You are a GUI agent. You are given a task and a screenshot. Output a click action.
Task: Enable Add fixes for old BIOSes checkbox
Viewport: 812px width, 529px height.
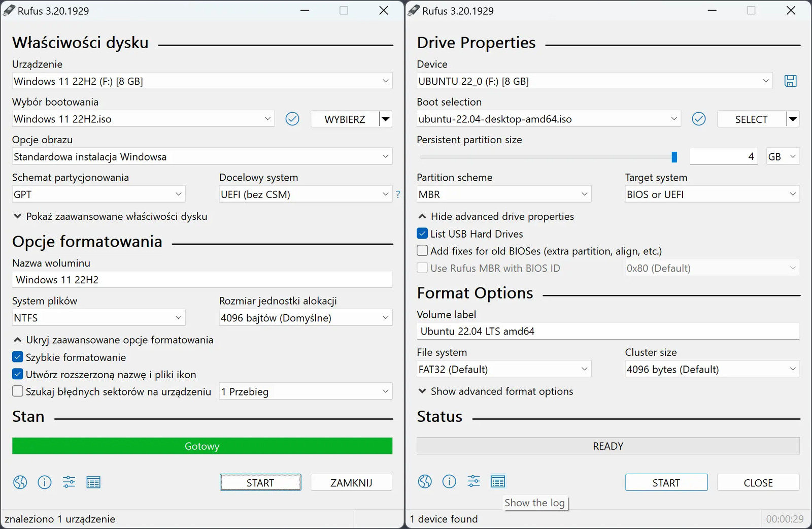tap(422, 251)
